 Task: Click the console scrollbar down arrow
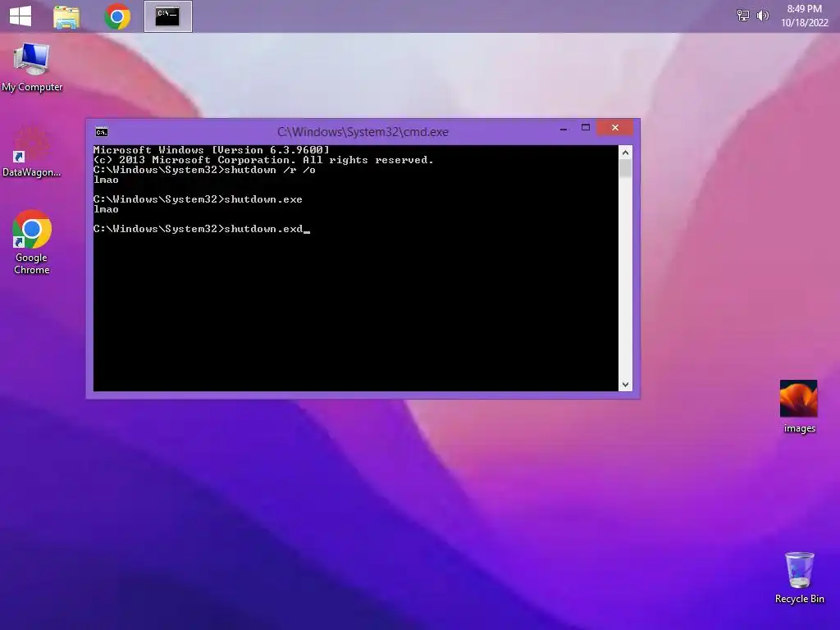pos(625,384)
